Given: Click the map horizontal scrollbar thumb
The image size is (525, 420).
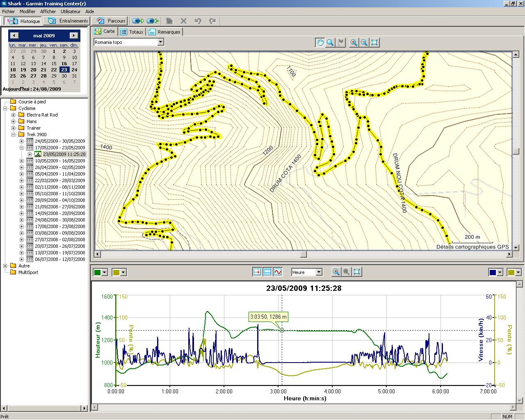Looking at the screenshot, I should point(304,254).
